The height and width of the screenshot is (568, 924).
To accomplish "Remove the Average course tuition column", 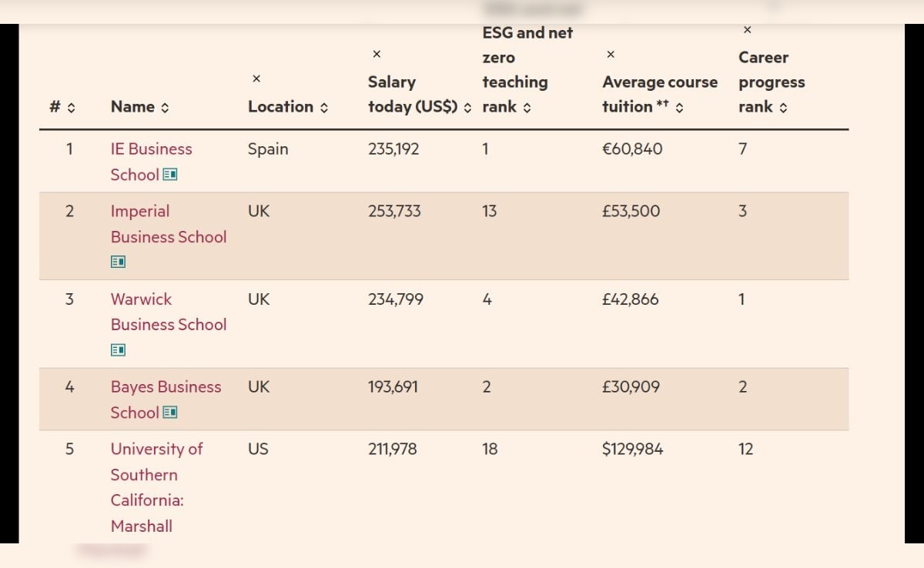I will [x=611, y=55].
